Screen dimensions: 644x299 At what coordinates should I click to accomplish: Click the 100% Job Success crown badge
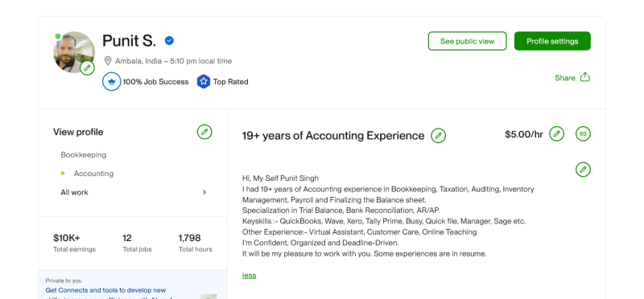tap(111, 82)
